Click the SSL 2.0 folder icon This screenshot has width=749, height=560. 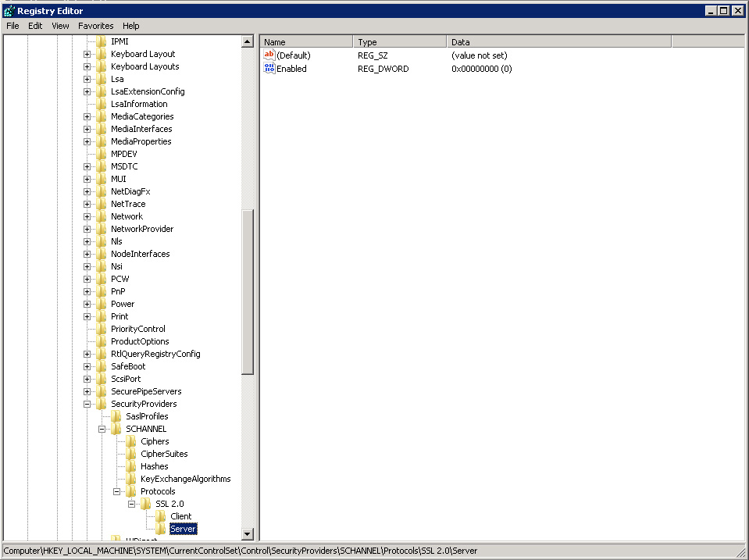click(x=146, y=504)
